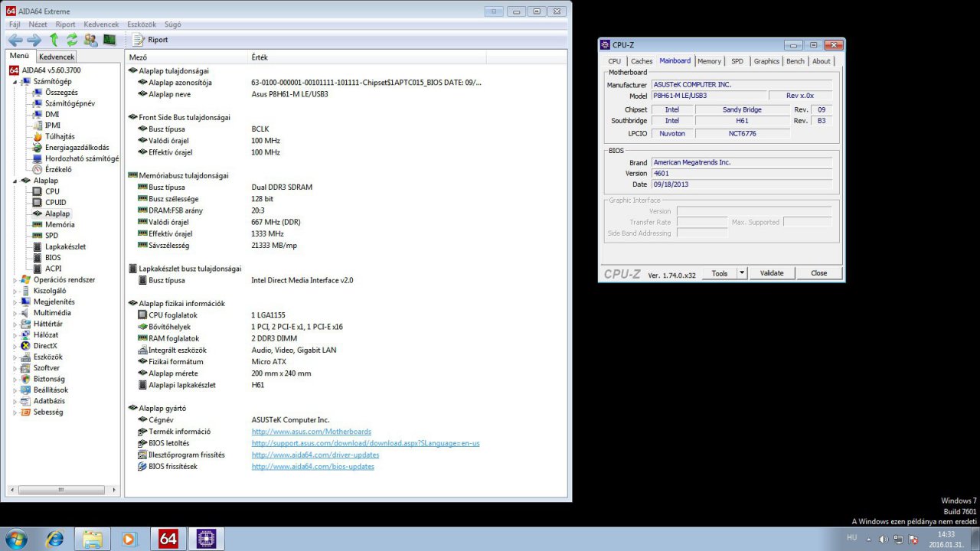Expand the Multimédia branch
980x551 pixels.
coord(15,313)
